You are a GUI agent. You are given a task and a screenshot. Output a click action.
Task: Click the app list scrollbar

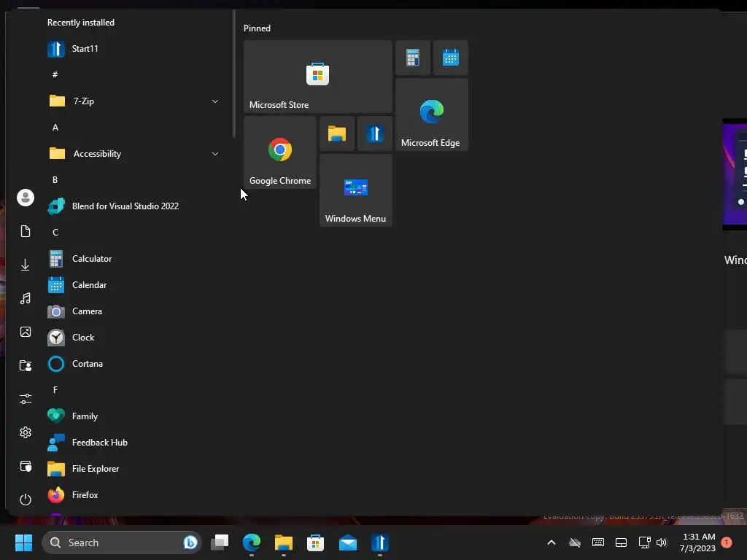[x=234, y=74]
